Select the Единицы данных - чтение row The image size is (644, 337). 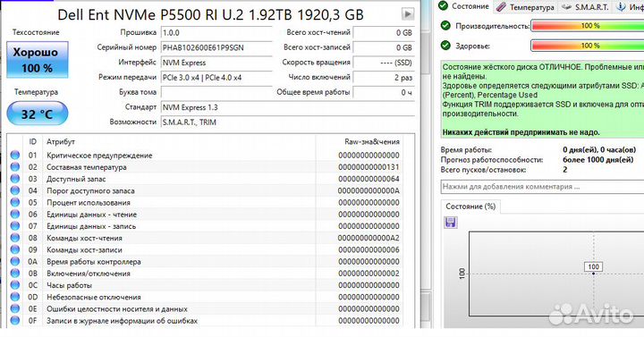point(206,215)
